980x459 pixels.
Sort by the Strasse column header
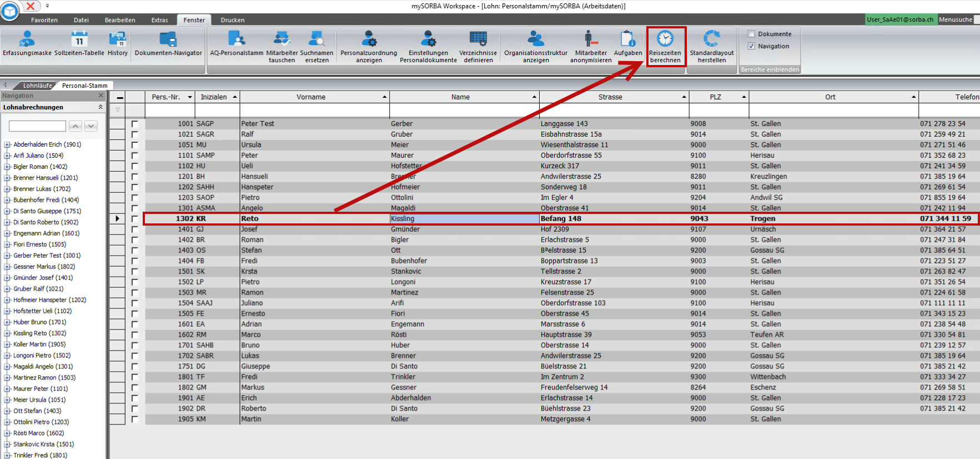coord(614,97)
